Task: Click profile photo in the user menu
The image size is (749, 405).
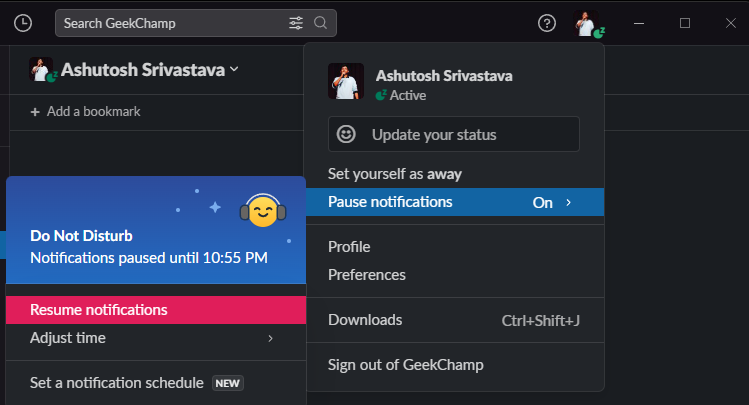Action: click(345, 81)
